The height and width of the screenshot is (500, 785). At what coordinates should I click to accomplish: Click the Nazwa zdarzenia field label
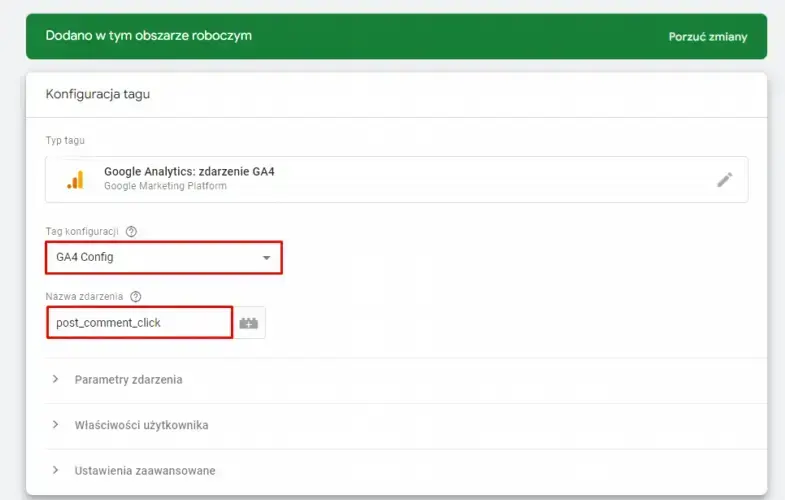pos(85,297)
